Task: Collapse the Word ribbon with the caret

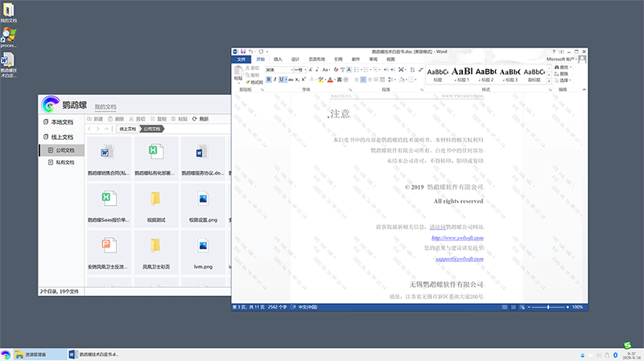Action: pos(584,89)
